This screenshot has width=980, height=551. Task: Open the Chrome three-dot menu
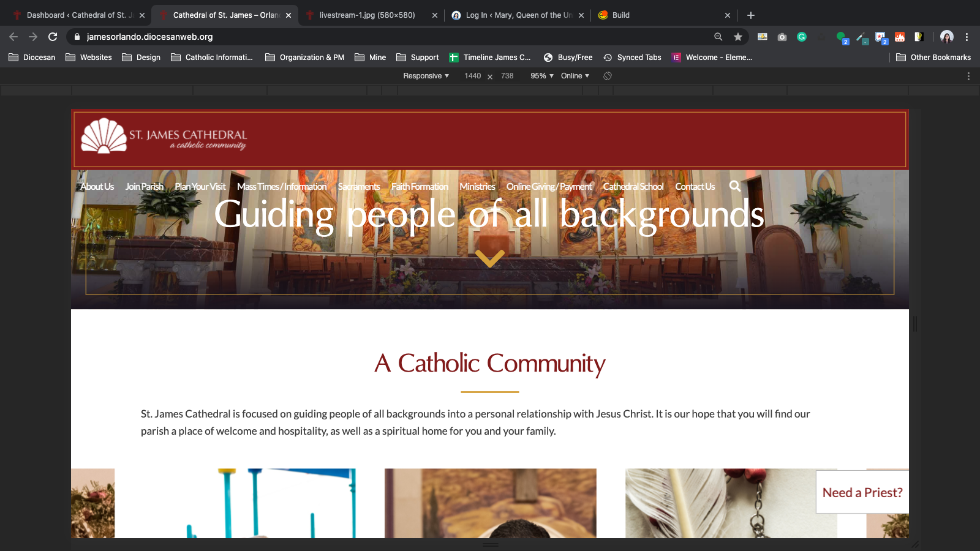point(967,37)
